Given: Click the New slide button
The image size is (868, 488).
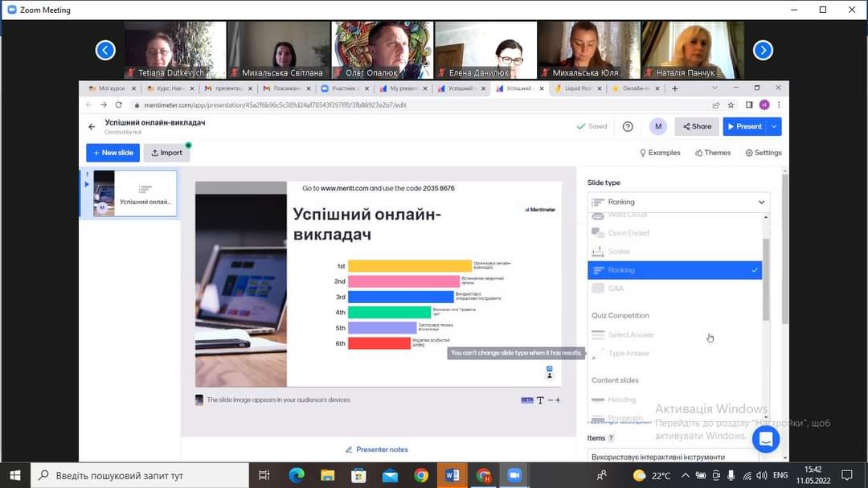Looking at the screenshot, I should coord(113,153).
